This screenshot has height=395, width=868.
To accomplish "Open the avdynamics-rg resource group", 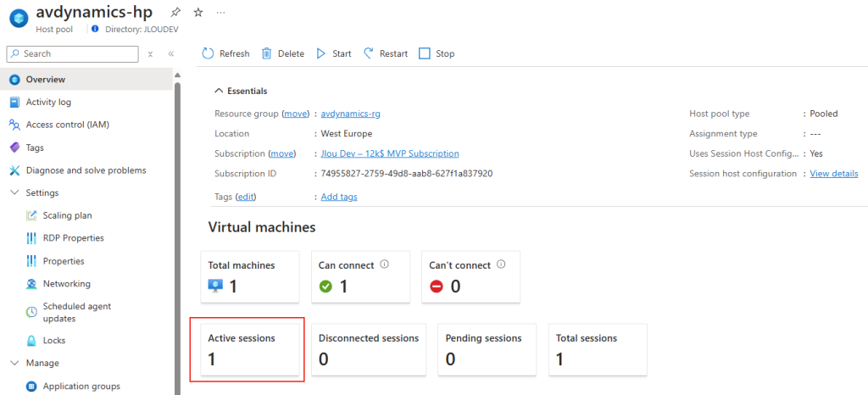I will (350, 114).
